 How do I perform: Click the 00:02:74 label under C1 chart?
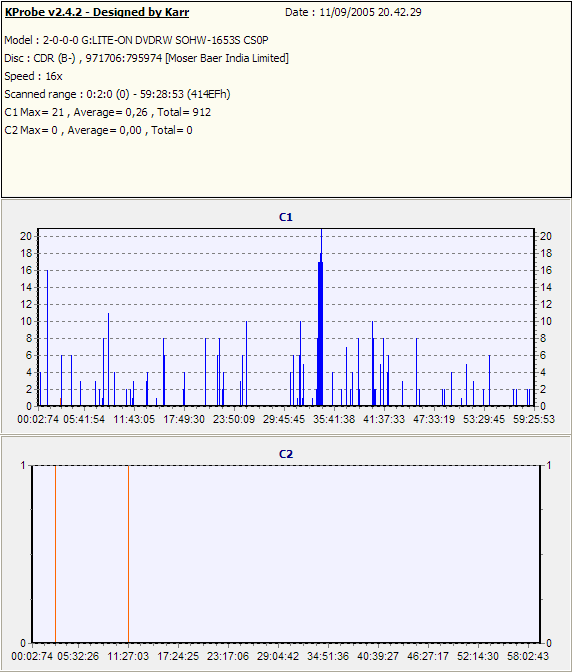coord(38,419)
